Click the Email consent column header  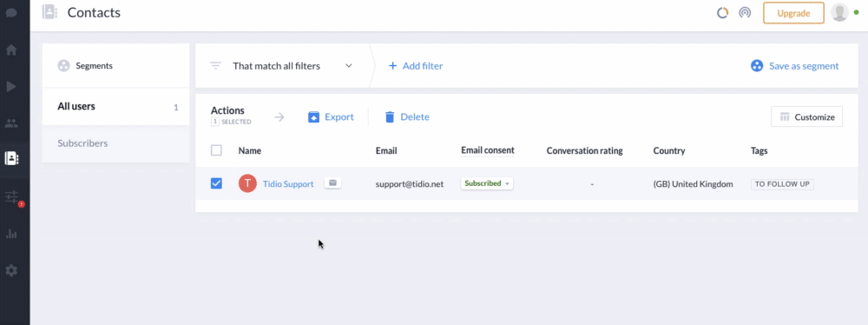click(488, 150)
